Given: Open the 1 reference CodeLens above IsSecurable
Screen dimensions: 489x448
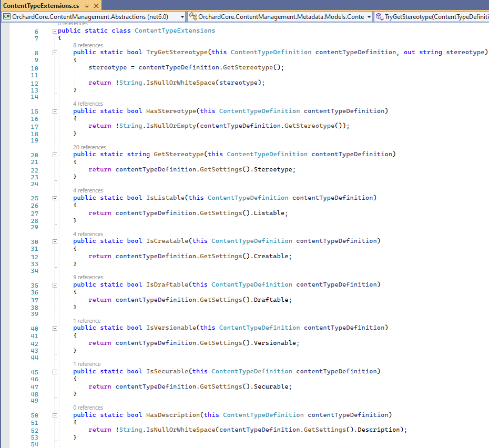Looking at the screenshot, I should pyautogui.click(x=87, y=364).
